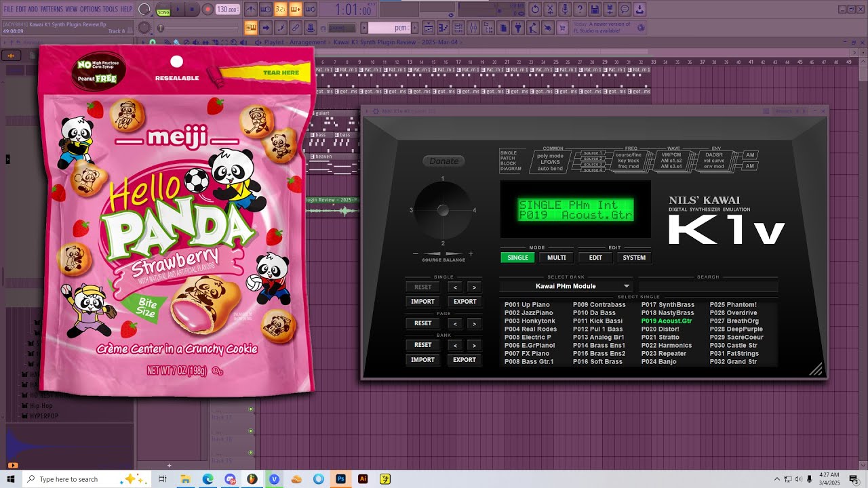Click the green SINGLE mode button
Screen dimensions: 868x488
(518, 258)
